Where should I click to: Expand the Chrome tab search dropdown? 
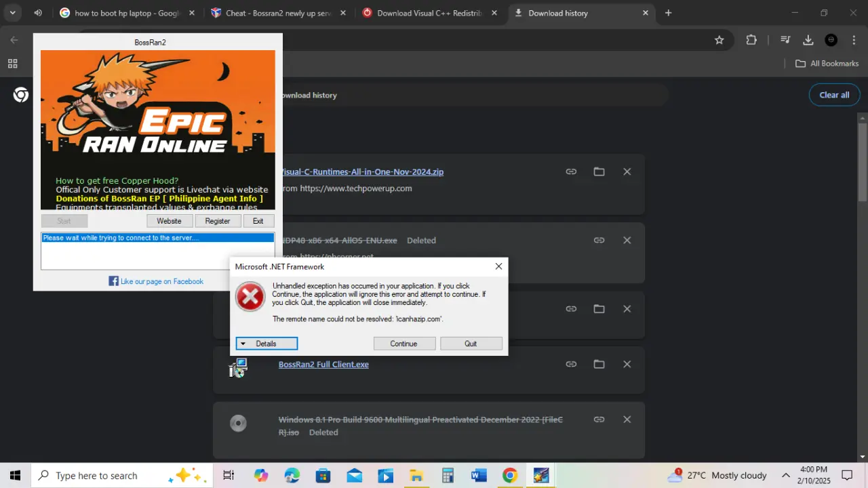coord(12,13)
